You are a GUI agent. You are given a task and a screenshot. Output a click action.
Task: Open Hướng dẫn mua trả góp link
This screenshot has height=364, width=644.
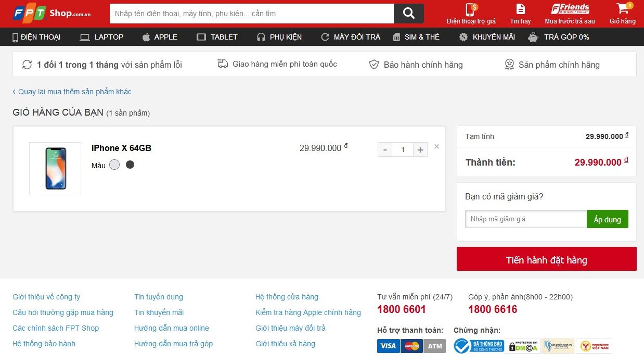(x=173, y=344)
